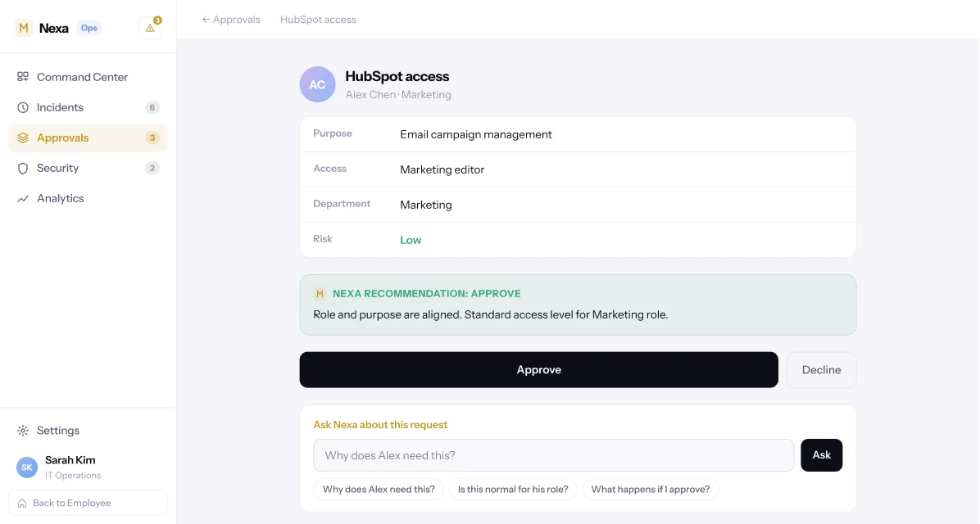The image size is (980, 524).
Task: Click the Purpose row label
Action: [x=333, y=133]
